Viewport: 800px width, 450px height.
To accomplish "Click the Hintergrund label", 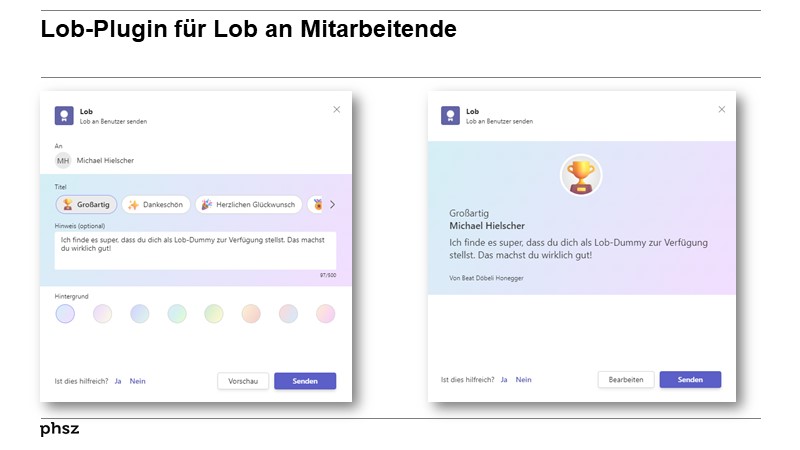I will click(x=71, y=296).
